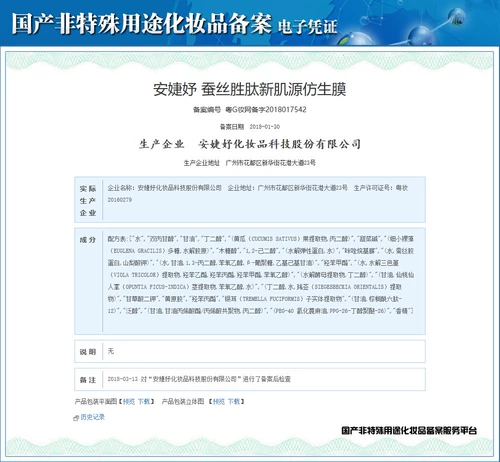The image size is (500, 462).
Task: Click the 配方表 ingredient list text
Action: point(261,275)
